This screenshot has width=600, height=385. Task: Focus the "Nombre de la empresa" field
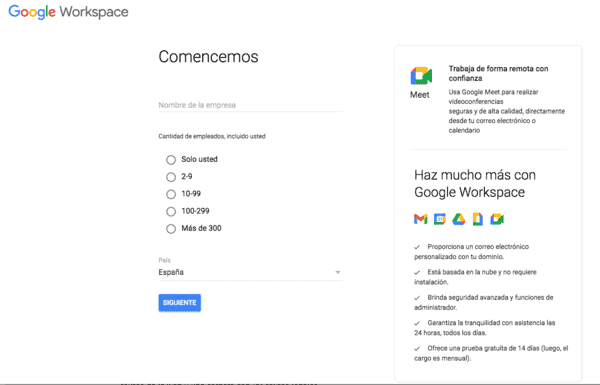click(x=250, y=105)
